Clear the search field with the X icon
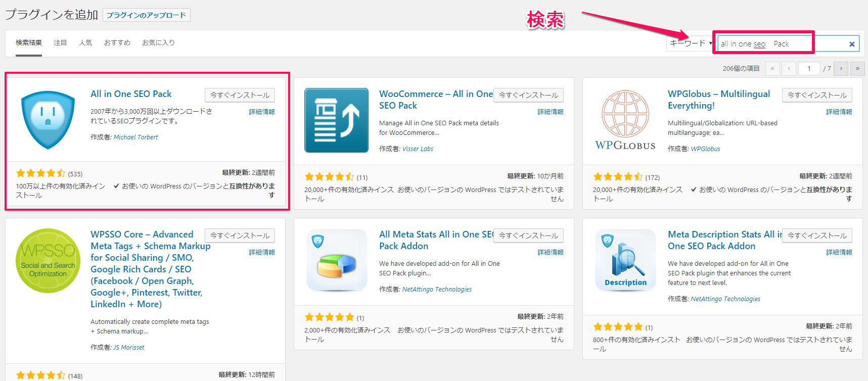 coord(852,44)
